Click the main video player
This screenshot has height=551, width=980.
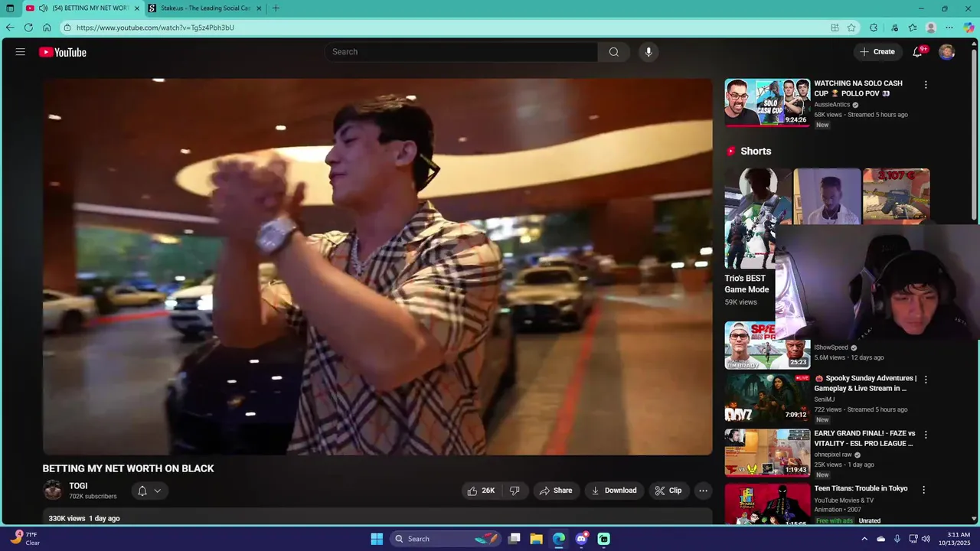[377, 266]
